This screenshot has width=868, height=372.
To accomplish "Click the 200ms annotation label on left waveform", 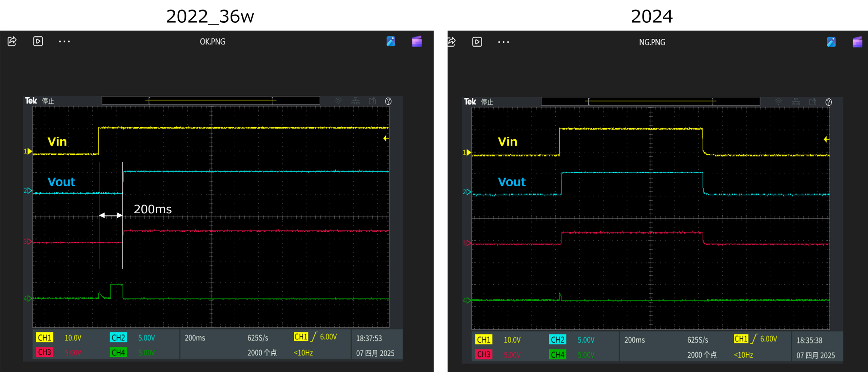I will (x=153, y=209).
